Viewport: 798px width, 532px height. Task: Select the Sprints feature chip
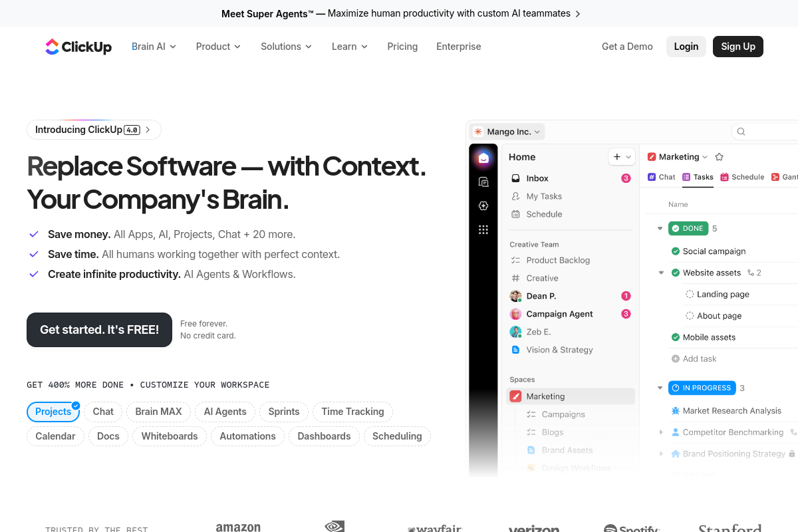click(284, 412)
